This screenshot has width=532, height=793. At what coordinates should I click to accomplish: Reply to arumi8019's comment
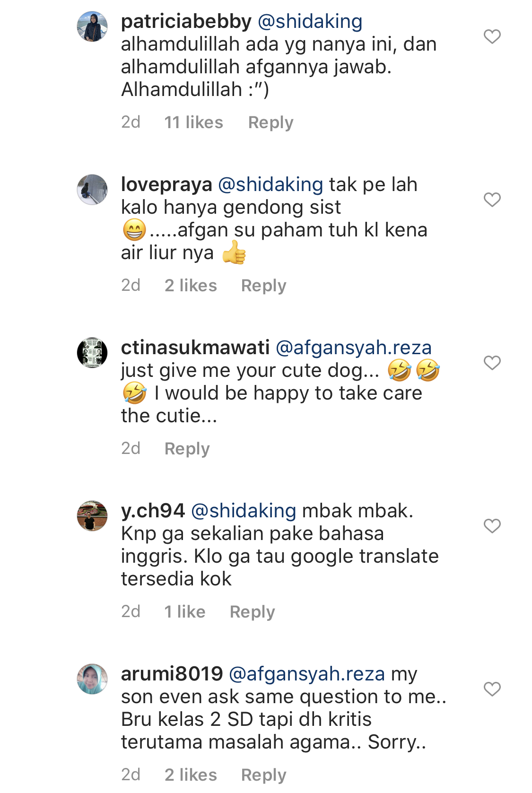coord(263,775)
